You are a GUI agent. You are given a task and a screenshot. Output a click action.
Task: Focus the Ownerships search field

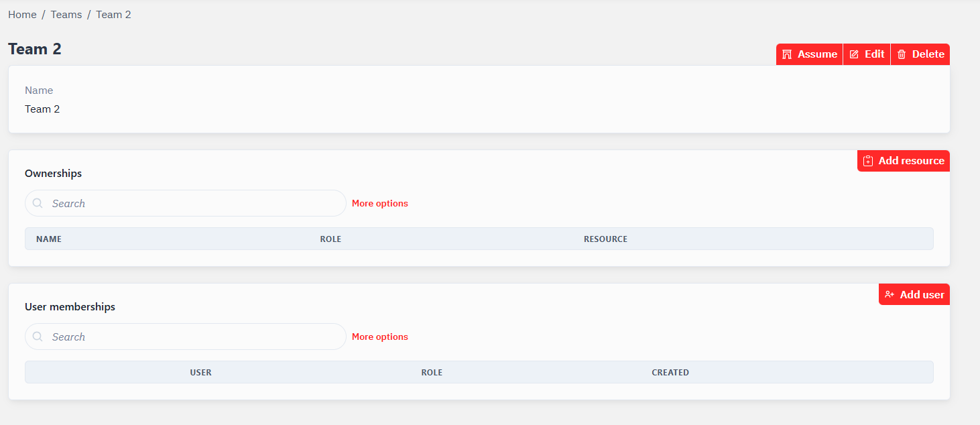[194, 203]
